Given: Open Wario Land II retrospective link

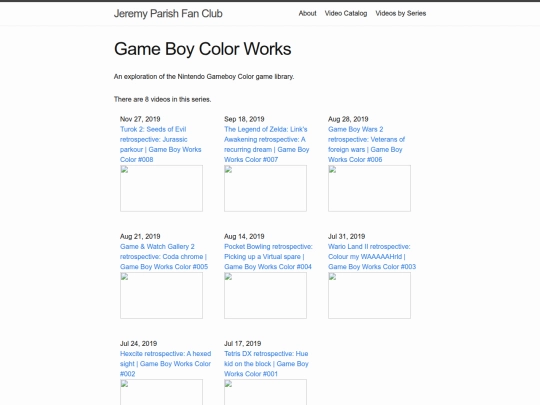Looking at the screenshot, I should 372,257.
